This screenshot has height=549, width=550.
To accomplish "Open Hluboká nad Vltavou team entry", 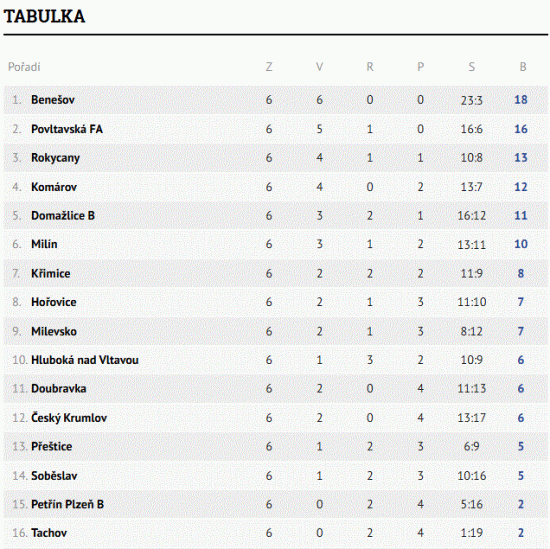I will point(85,360).
